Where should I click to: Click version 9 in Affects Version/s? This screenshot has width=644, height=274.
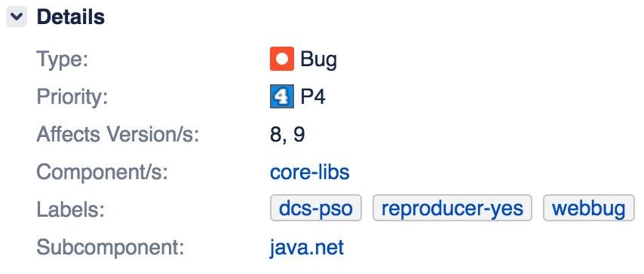click(299, 135)
